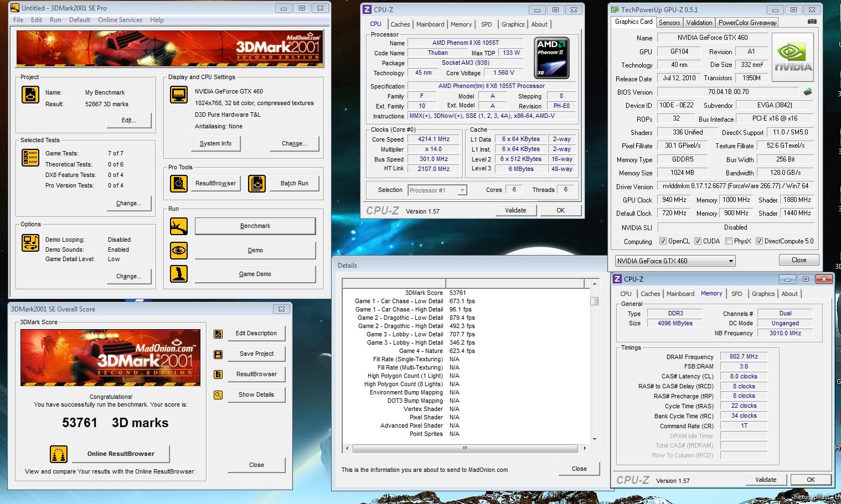This screenshot has height=504, width=841.
Task: Click the 3DMark2001 title bar app icon
Action: (14, 8)
